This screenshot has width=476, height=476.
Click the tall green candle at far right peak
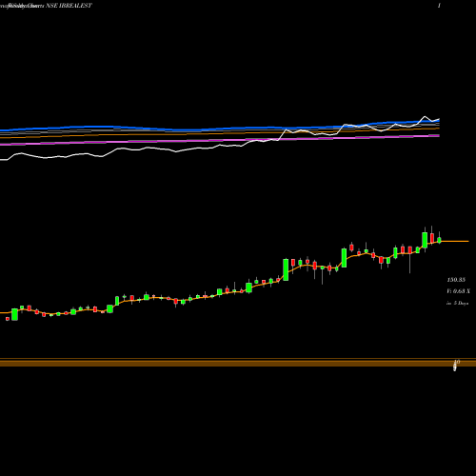425,240
